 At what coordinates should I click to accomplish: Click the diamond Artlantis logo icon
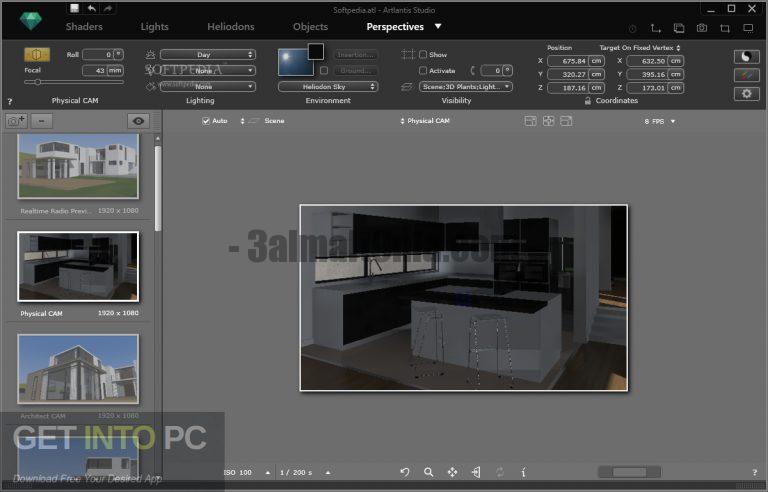30,21
